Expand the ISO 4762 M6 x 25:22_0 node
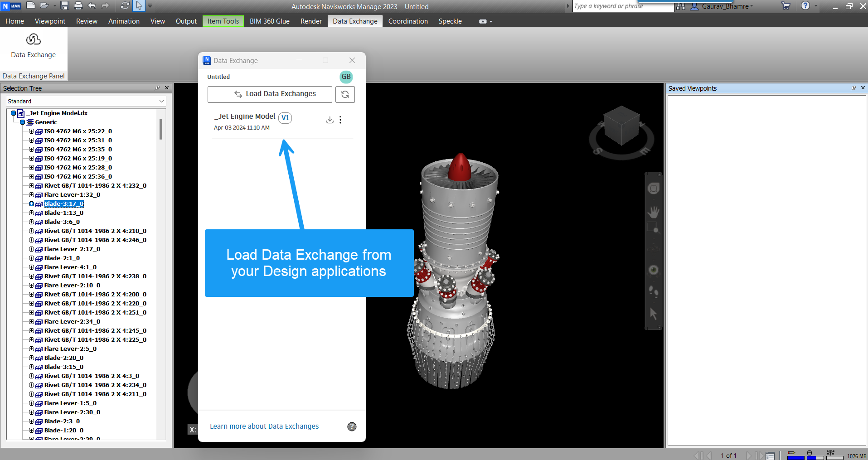868x460 pixels. (31, 131)
